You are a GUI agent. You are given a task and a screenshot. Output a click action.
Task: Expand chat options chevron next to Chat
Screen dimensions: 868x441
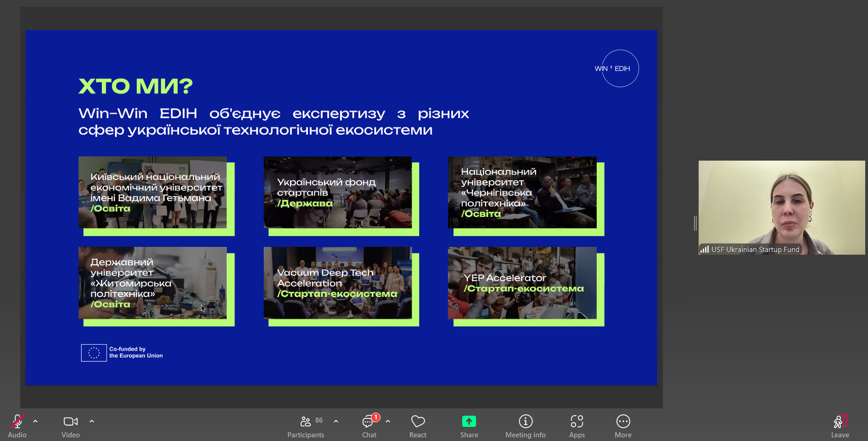[x=388, y=421]
